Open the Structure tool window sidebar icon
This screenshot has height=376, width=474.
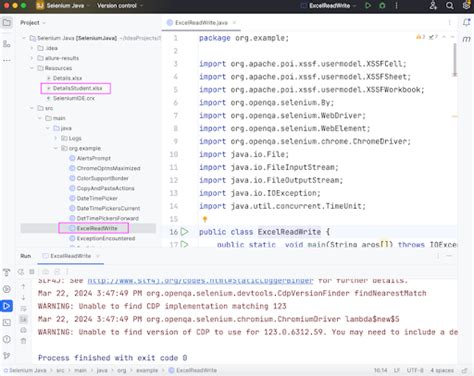click(7, 44)
